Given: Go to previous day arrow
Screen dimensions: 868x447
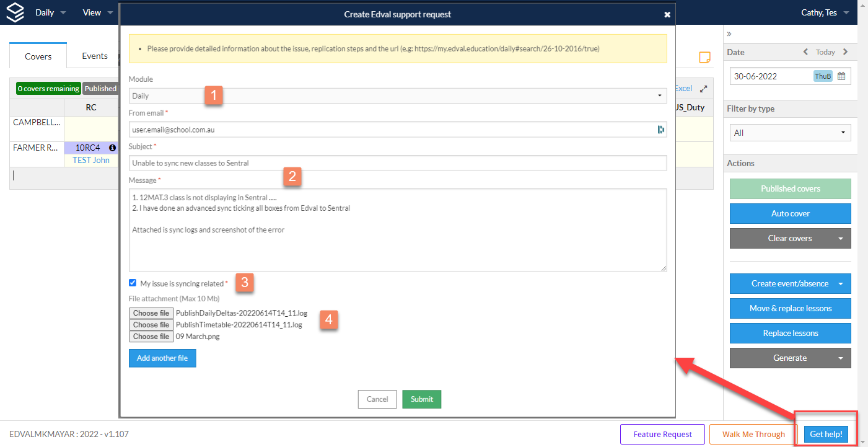Looking at the screenshot, I should (x=805, y=52).
